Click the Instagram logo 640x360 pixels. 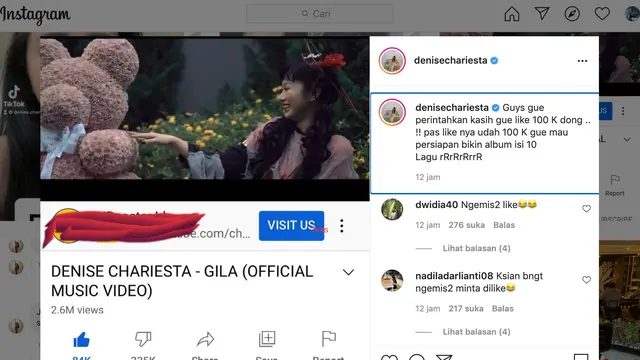pyautogui.click(x=36, y=15)
